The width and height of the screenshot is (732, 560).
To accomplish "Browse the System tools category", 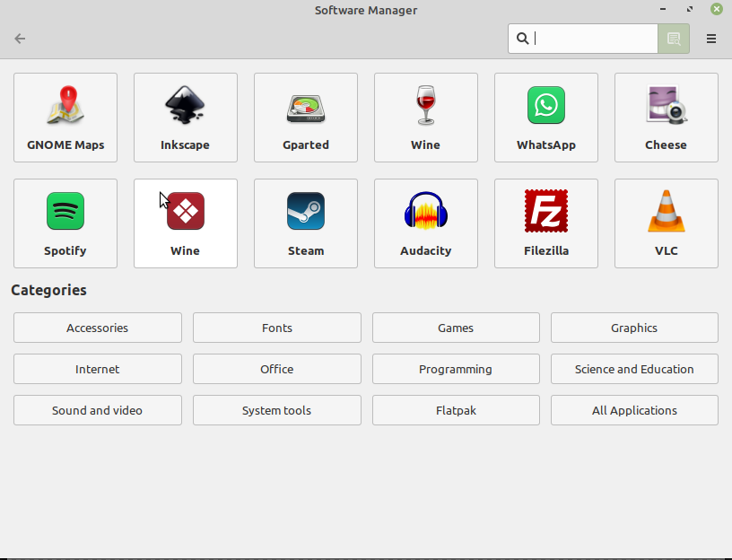I will pyautogui.click(x=277, y=410).
